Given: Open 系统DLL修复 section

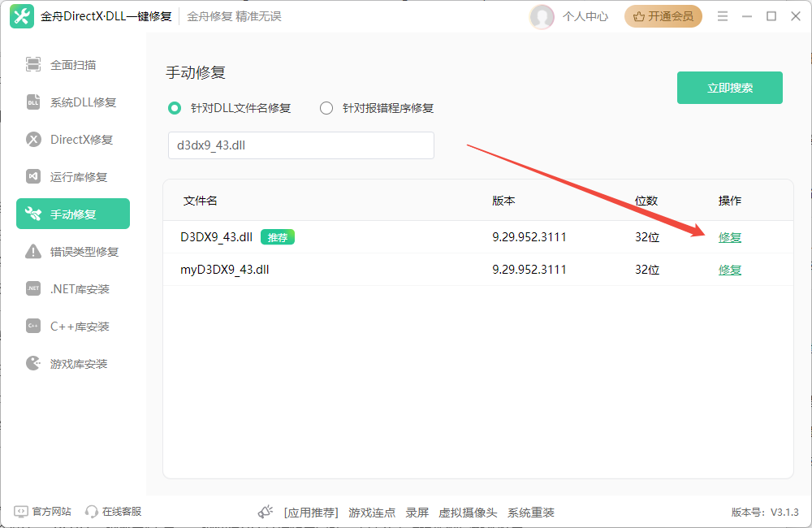Looking at the screenshot, I should click(x=73, y=102).
